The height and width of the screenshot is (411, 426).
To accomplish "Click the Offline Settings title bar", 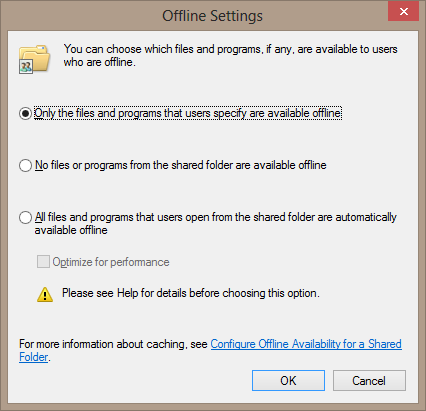I will coord(212,16).
